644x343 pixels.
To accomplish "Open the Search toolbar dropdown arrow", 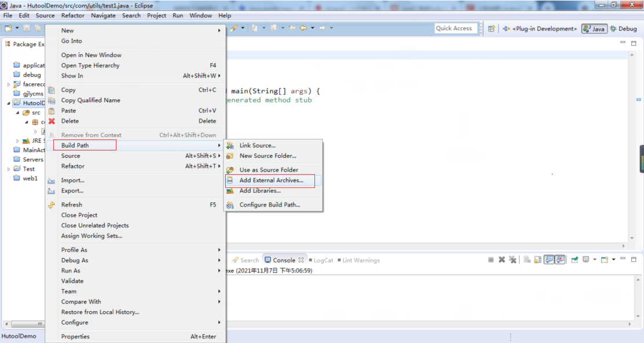I will [x=243, y=28].
